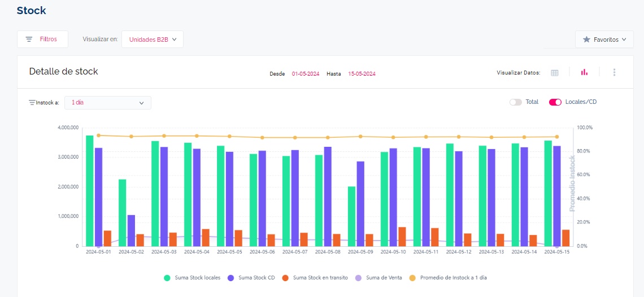The image size is (644, 297).
Task: Switch to table data view icon
Action: click(555, 72)
